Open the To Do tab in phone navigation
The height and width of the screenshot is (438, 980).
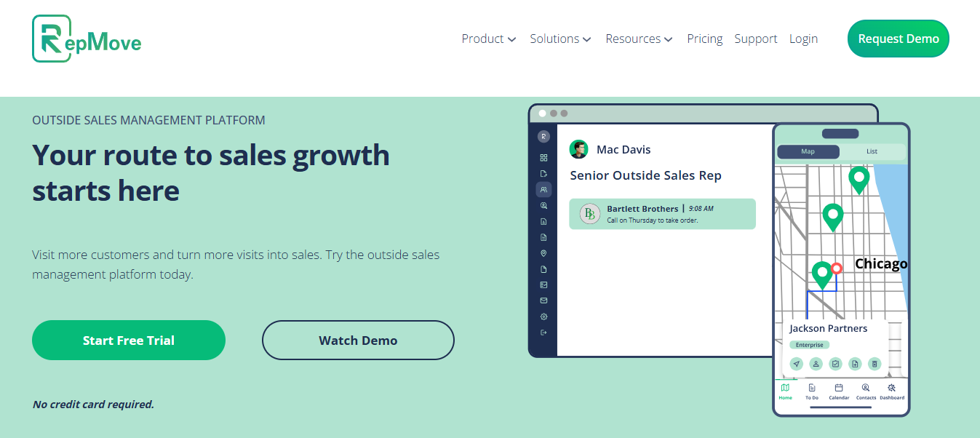click(812, 391)
